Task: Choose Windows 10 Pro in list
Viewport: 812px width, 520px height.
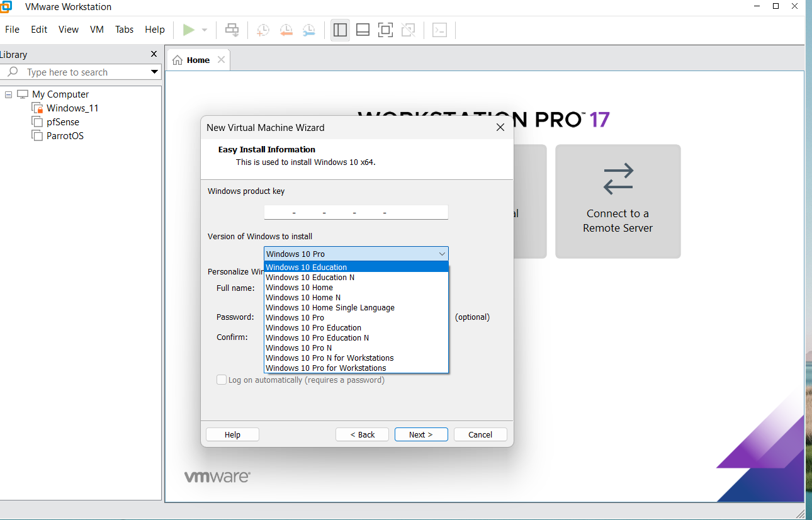Action: coord(356,317)
